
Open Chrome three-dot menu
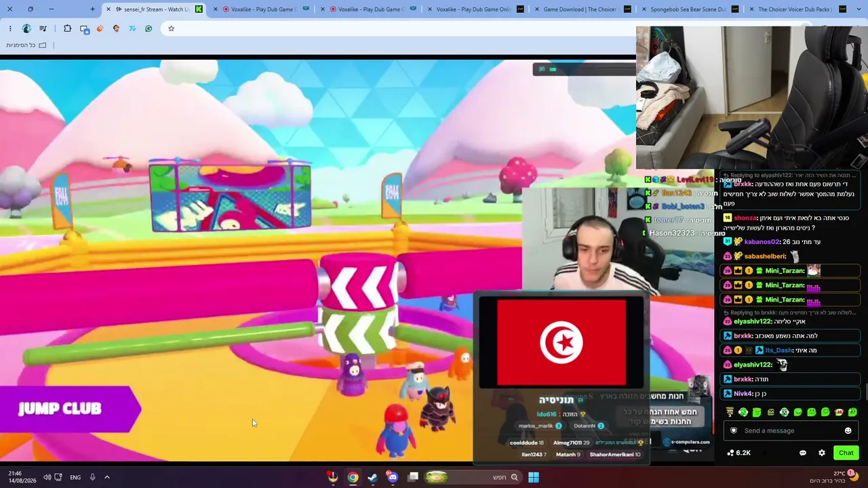10,28
